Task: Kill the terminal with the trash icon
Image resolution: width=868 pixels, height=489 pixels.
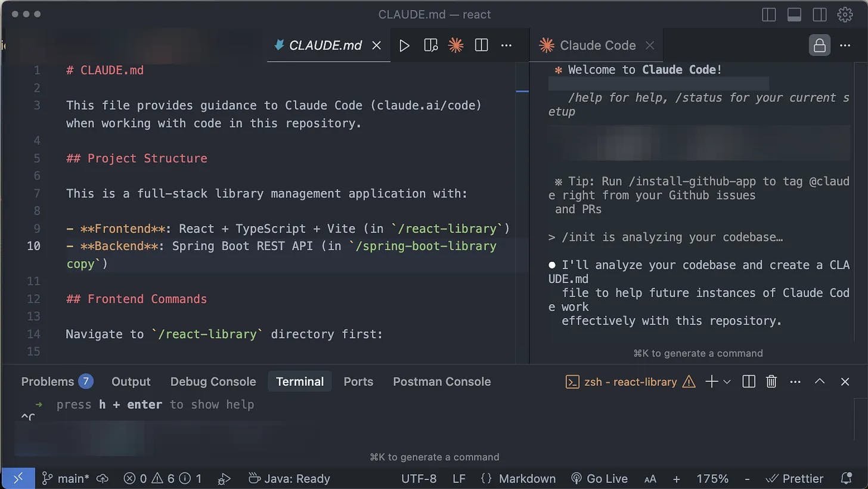Action: [x=771, y=381]
